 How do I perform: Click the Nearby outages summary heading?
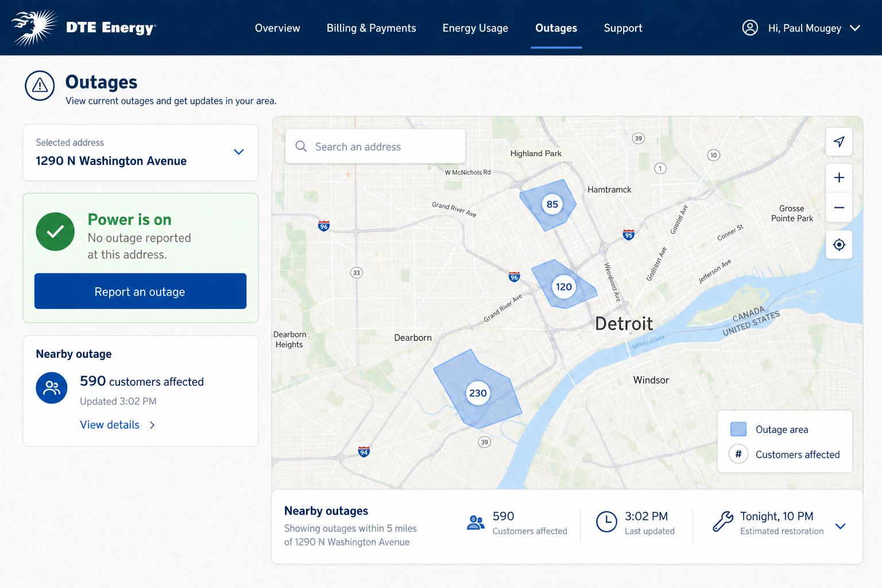click(x=326, y=511)
